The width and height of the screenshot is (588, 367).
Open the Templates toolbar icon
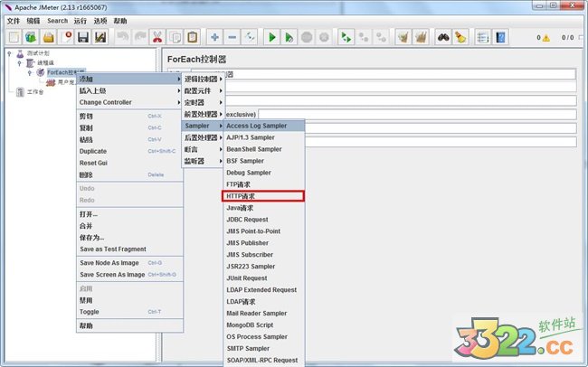pyautogui.click(x=31, y=37)
